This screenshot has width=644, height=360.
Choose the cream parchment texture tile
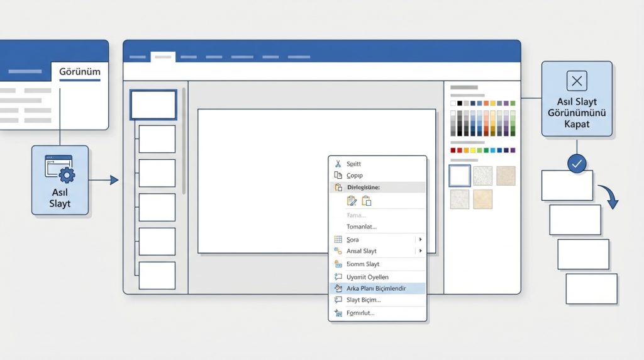482,200
